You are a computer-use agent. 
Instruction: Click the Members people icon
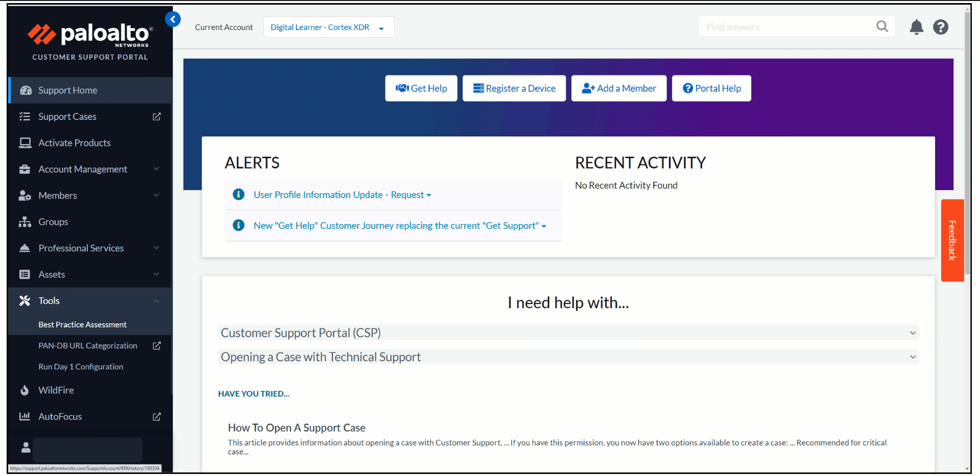pos(25,196)
